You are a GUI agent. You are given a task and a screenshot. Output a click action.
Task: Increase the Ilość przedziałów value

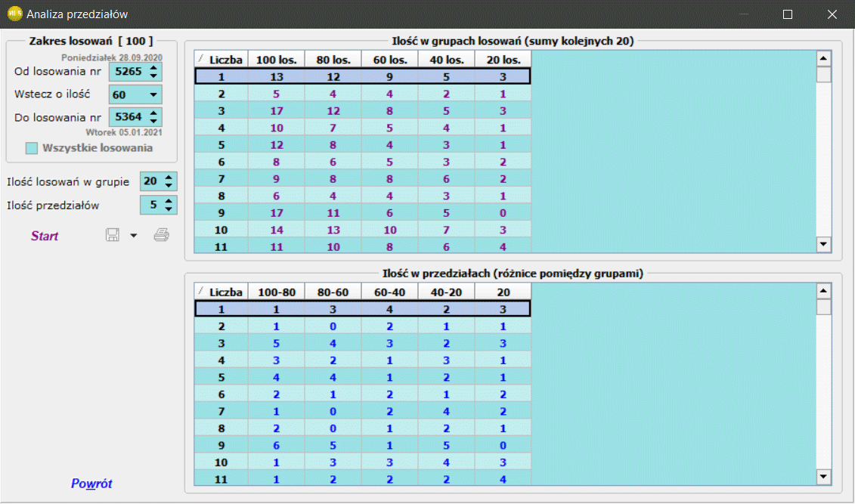coord(169,201)
